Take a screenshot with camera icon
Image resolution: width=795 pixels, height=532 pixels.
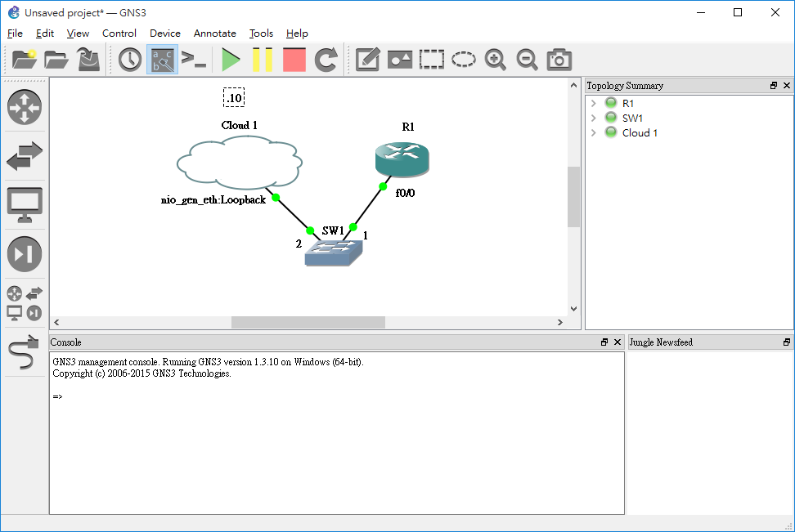559,60
